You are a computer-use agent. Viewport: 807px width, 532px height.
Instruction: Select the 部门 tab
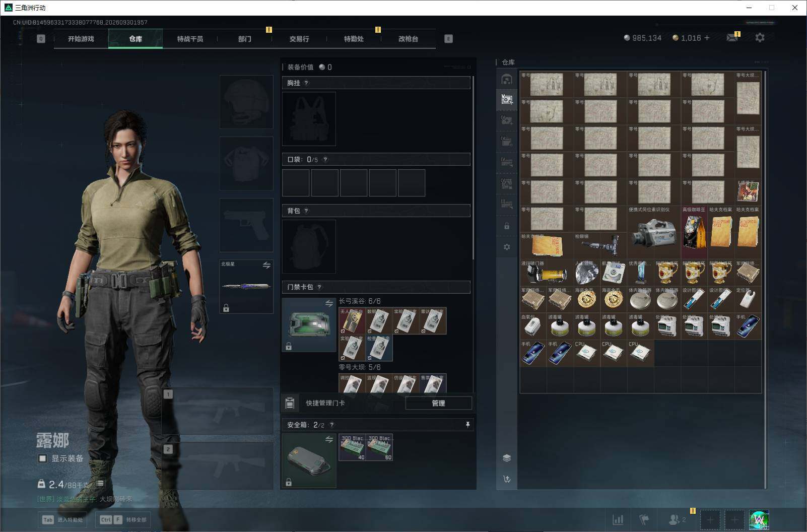coord(245,39)
